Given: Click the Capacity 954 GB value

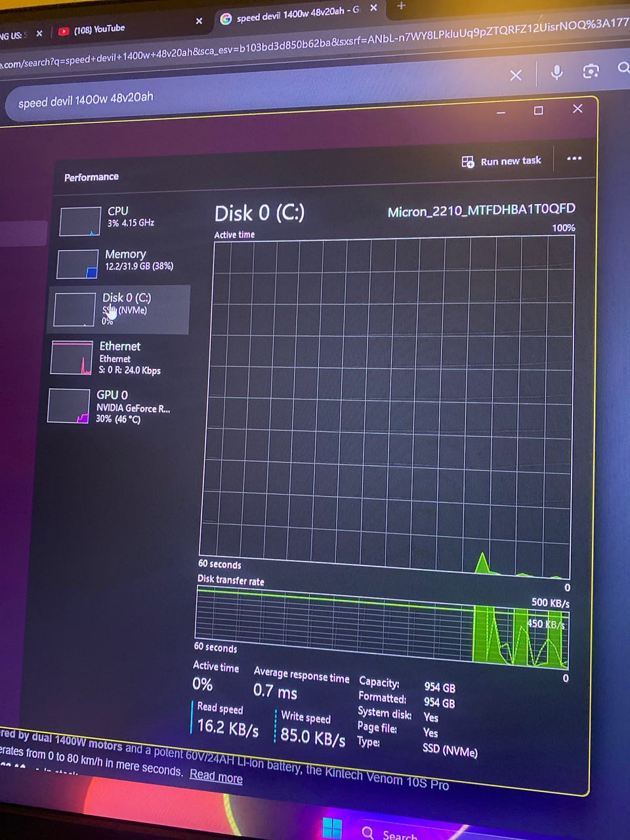Looking at the screenshot, I should point(440,688).
